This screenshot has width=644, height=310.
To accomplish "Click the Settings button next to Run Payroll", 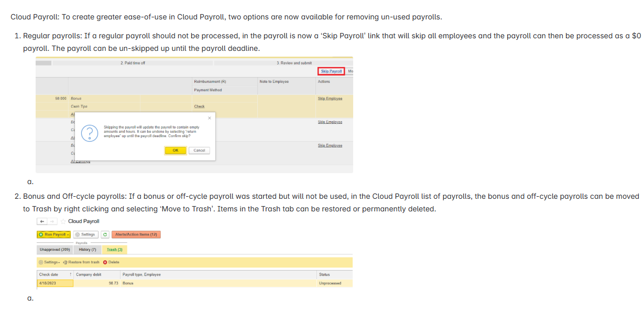I will coord(85,234).
